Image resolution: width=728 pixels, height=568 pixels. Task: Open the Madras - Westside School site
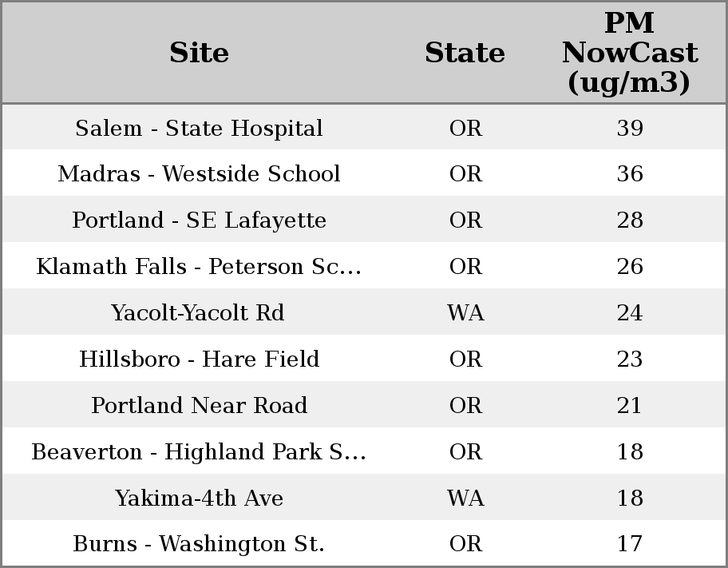click(199, 174)
